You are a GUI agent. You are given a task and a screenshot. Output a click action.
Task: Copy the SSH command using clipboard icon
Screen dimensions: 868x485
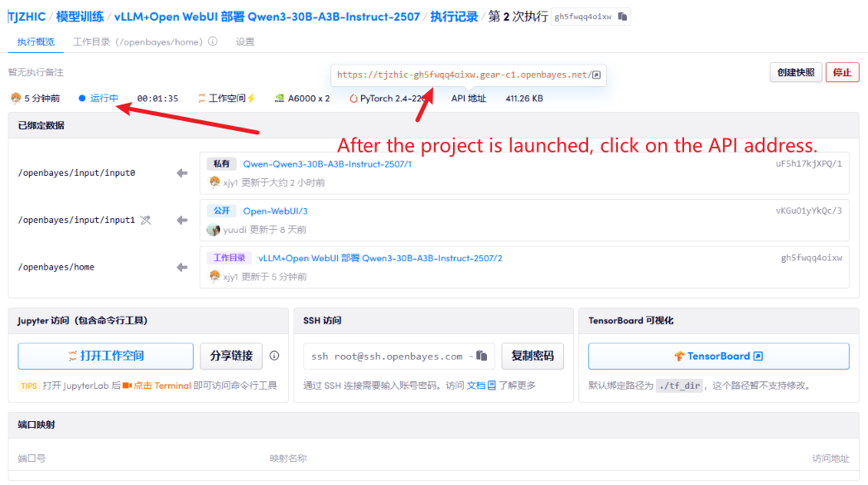[481, 356]
